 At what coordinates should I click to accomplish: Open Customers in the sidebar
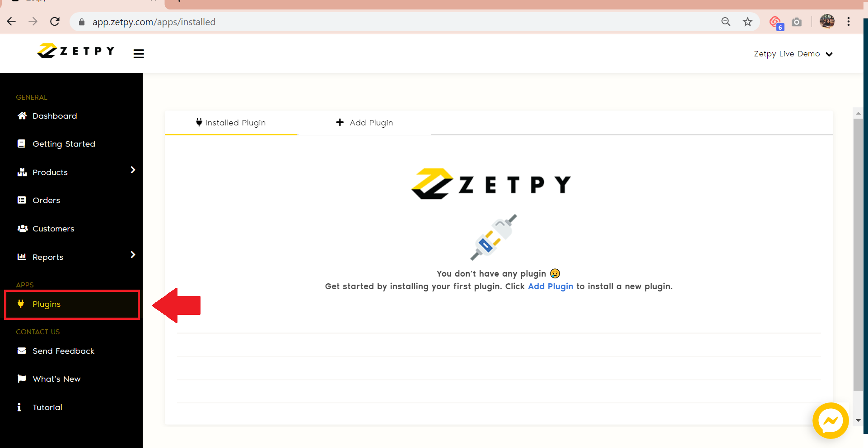(53, 229)
